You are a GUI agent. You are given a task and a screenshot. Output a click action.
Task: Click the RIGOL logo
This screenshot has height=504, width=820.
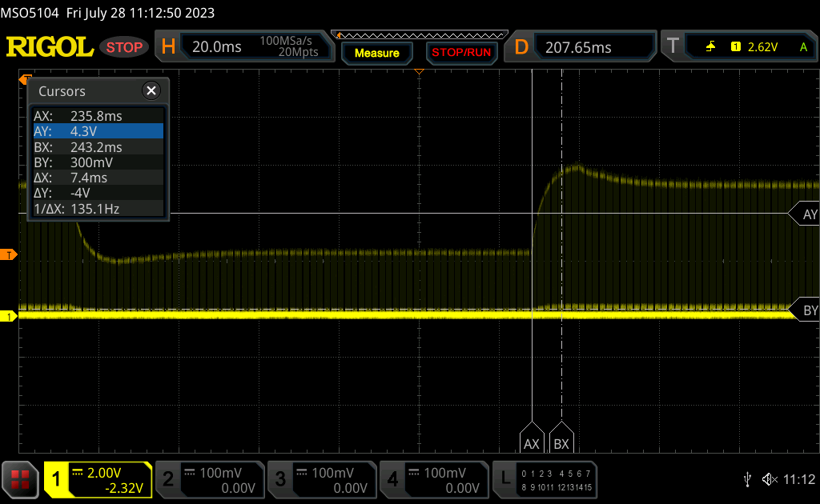point(50,47)
